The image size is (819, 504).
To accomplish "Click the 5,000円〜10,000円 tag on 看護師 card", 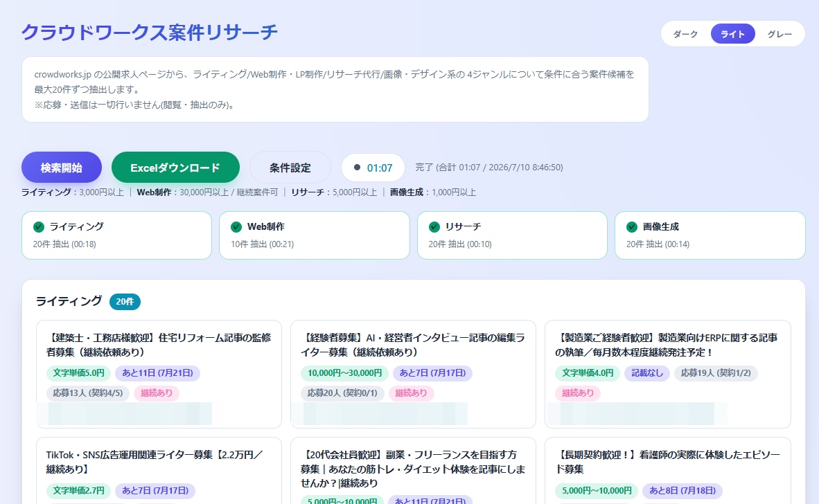I will pyautogui.click(x=597, y=490).
